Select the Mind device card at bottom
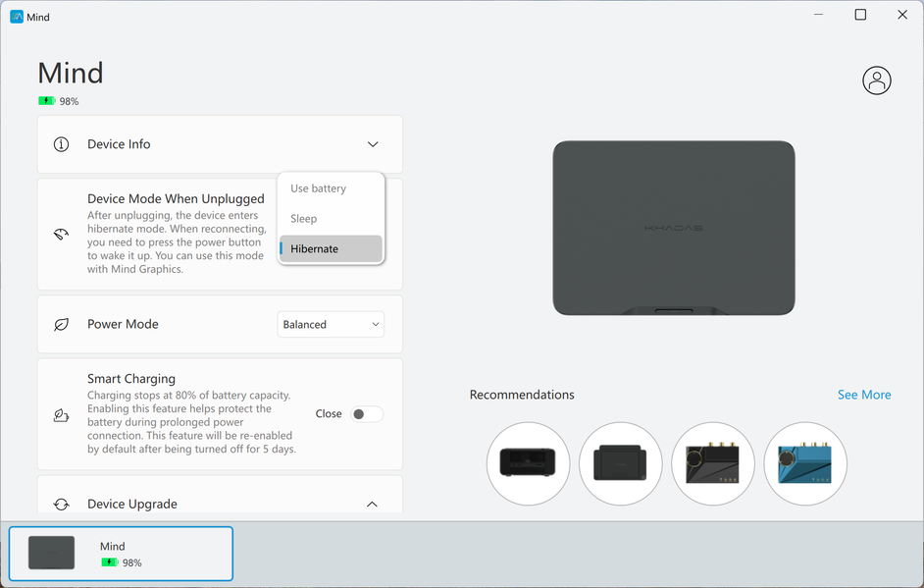Image resolution: width=924 pixels, height=588 pixels. 121,554
